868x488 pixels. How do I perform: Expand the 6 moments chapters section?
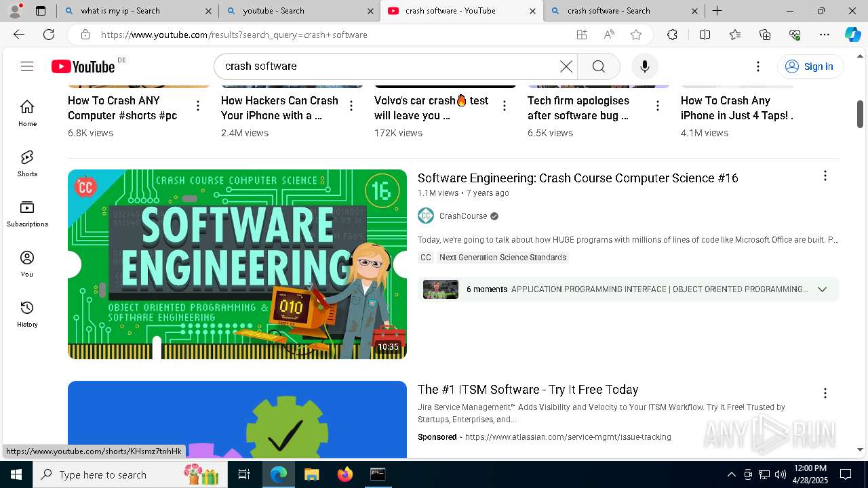coord(822,289)
